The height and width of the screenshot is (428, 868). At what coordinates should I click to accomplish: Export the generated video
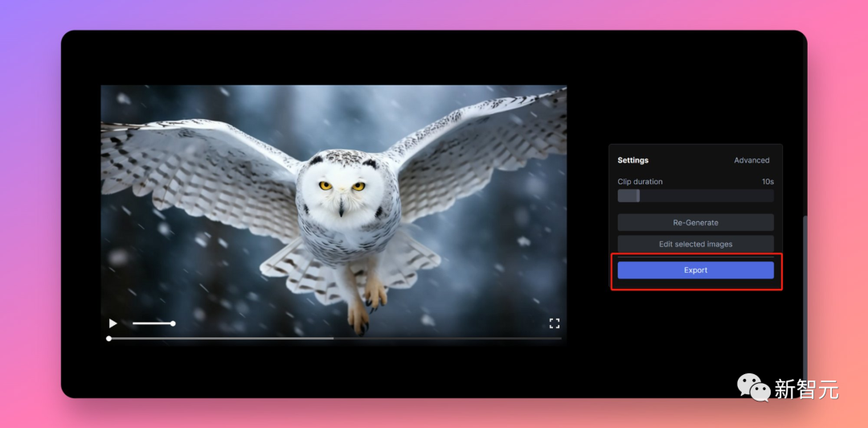695,270
